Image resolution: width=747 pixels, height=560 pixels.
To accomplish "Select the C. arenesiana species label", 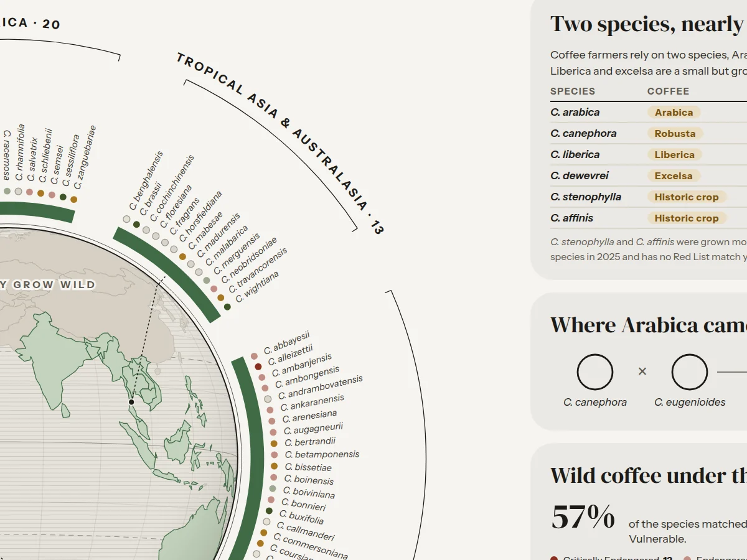I will (310, 416).
